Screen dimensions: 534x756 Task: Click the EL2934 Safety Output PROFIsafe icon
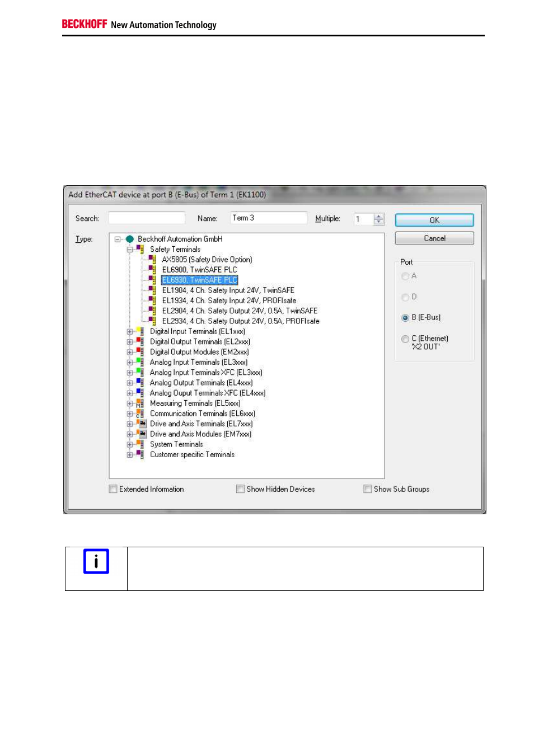point(152,321)
